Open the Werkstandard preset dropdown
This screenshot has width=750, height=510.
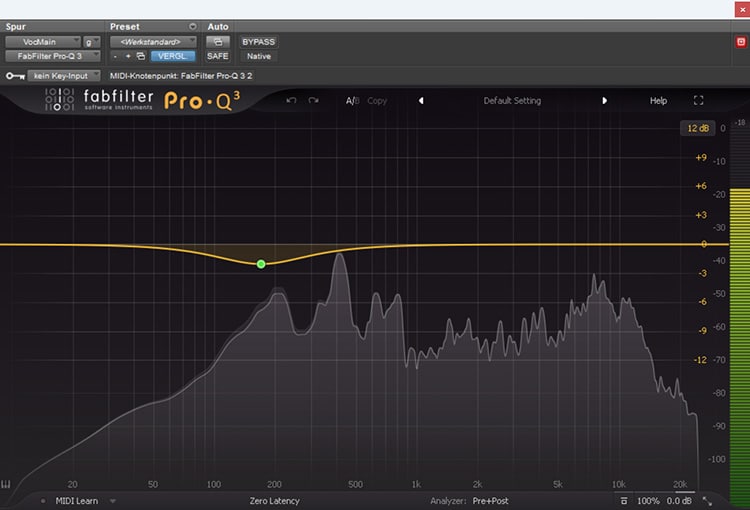point(153,42)
